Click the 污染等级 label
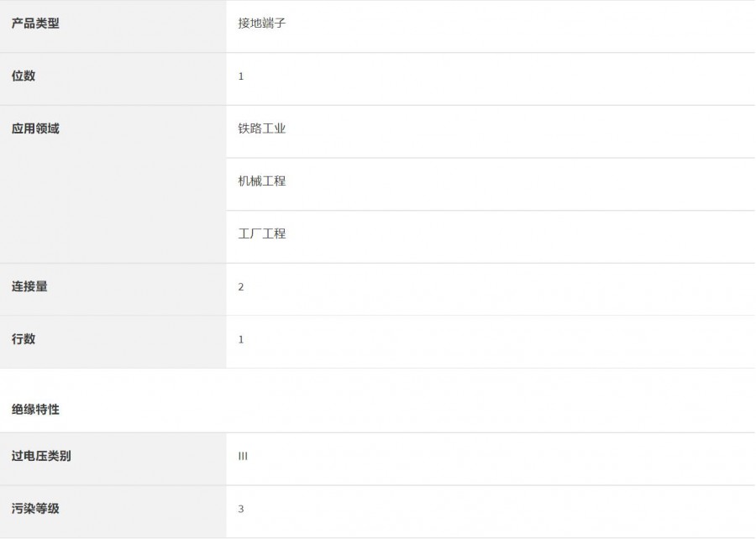Screen dimensions: 756x539 tap(35, 508)
